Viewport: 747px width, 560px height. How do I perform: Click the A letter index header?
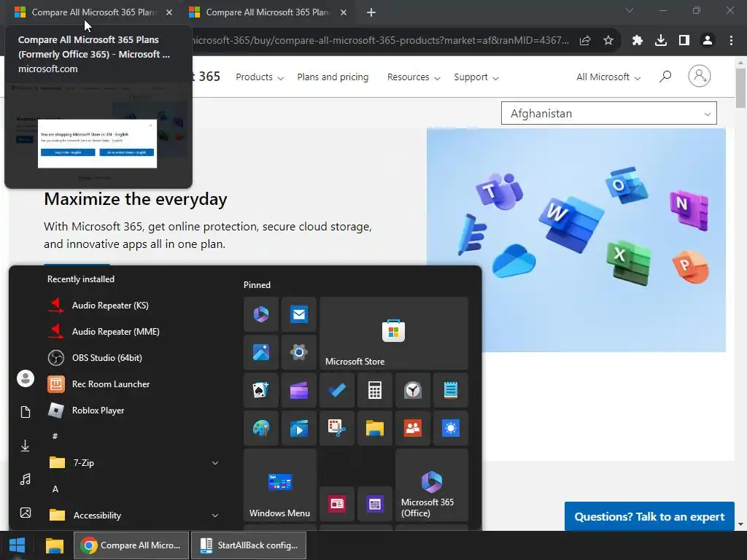point(55,489)
